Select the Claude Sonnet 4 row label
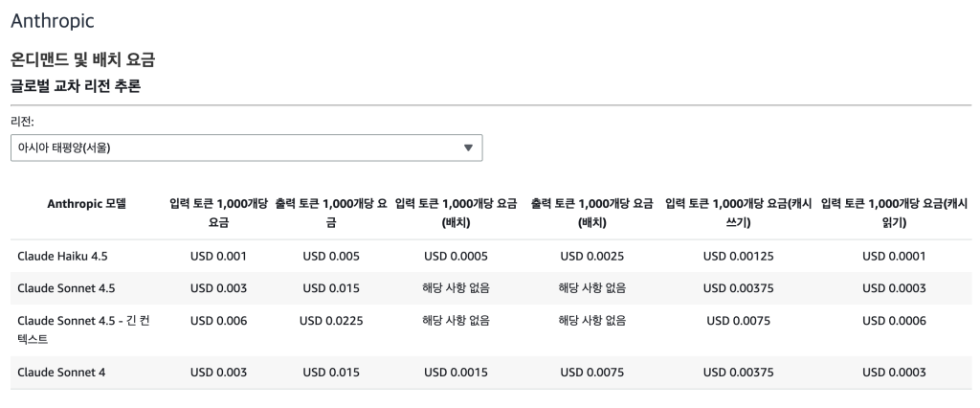This screenshot has height=408, width=980. pyautogui.click(x=61, y=372)
